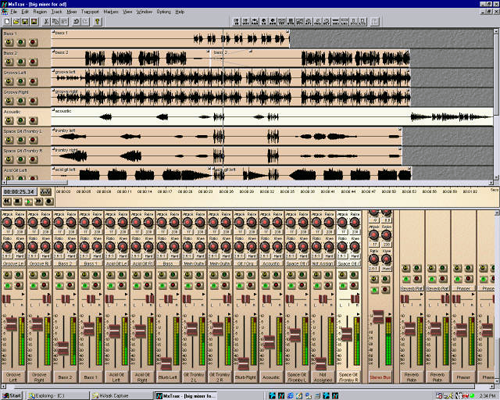Toggle the dark red button on the Bass 2 mixer strip

pyautogui.click(x=70, y=286)
